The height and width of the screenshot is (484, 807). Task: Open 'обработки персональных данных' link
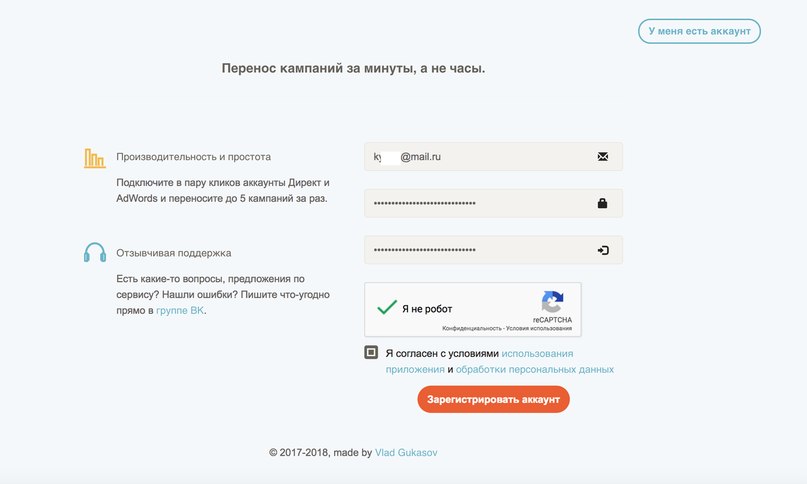(x=535, y=370)
